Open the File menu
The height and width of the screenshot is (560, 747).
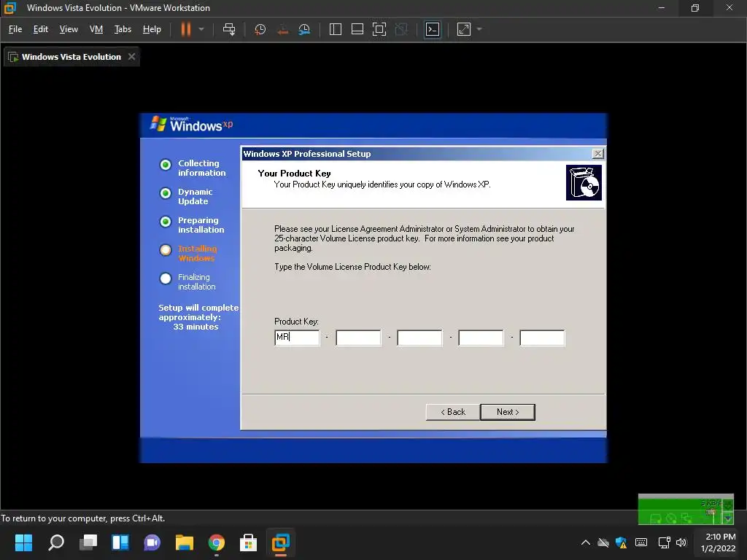tap(15, 29)
